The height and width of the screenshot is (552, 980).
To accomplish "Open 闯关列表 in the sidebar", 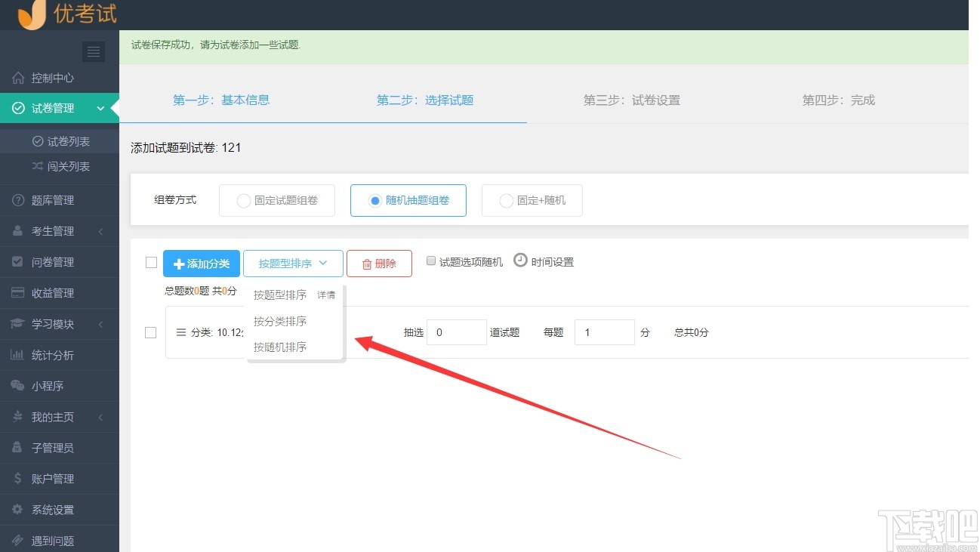I will tap(69, 166).
